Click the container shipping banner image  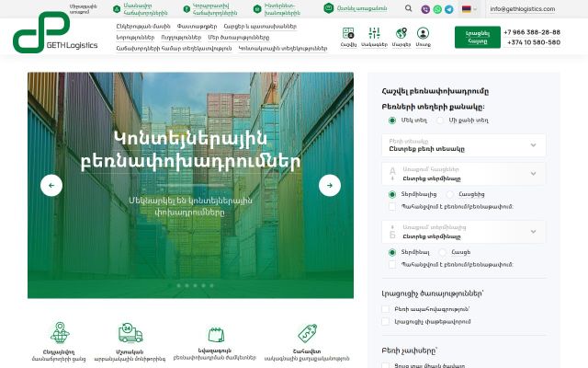click(190, 185)
